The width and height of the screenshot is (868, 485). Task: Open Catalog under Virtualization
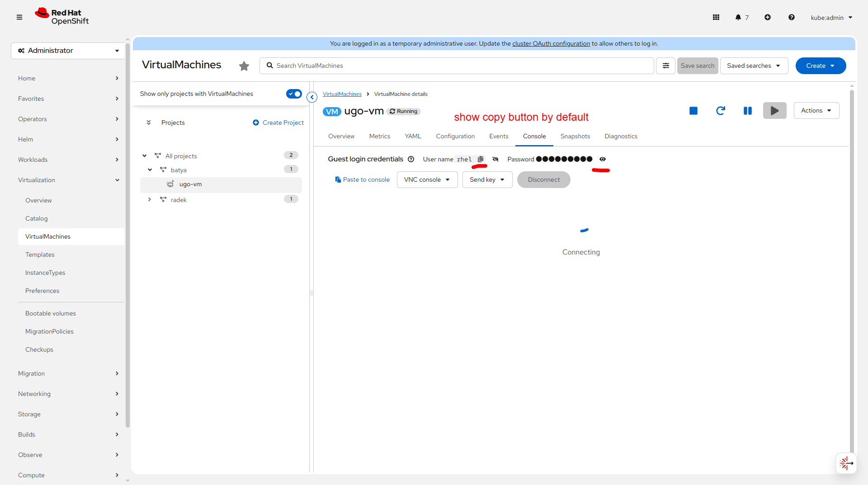[36, 218]
